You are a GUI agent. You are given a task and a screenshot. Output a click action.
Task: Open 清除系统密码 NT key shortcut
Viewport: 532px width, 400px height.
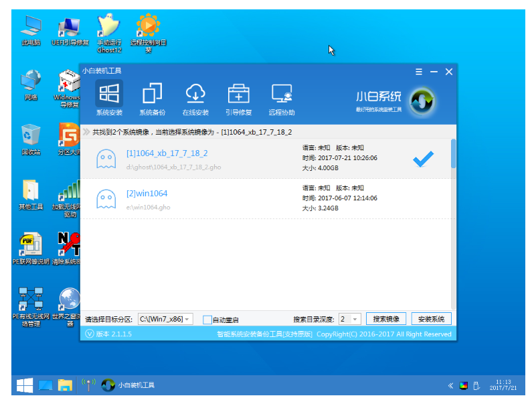67,249
